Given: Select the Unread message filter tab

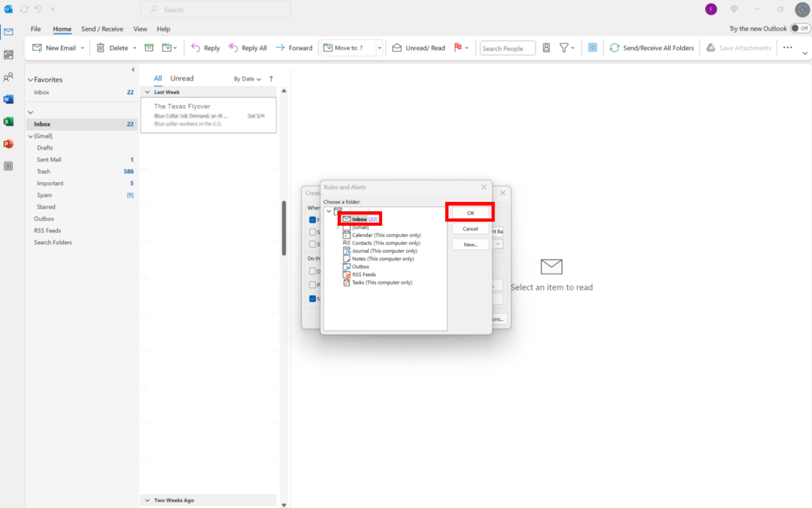Looking at the screenshot, I should coord(181,78).
